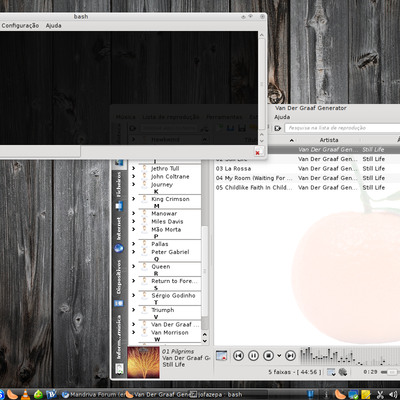
Task: Click the player window toggle icon beside Previous
Action: click(221, 356)
